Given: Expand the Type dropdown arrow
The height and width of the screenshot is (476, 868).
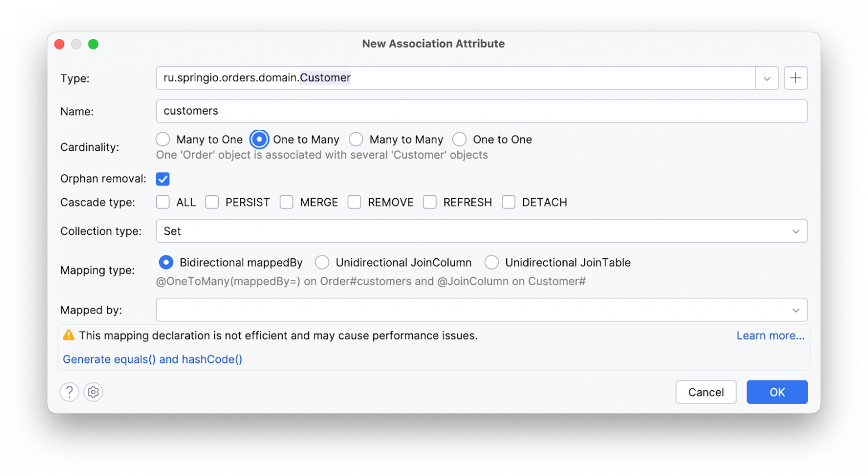Looking at the screenshot, I should point(767,78).
